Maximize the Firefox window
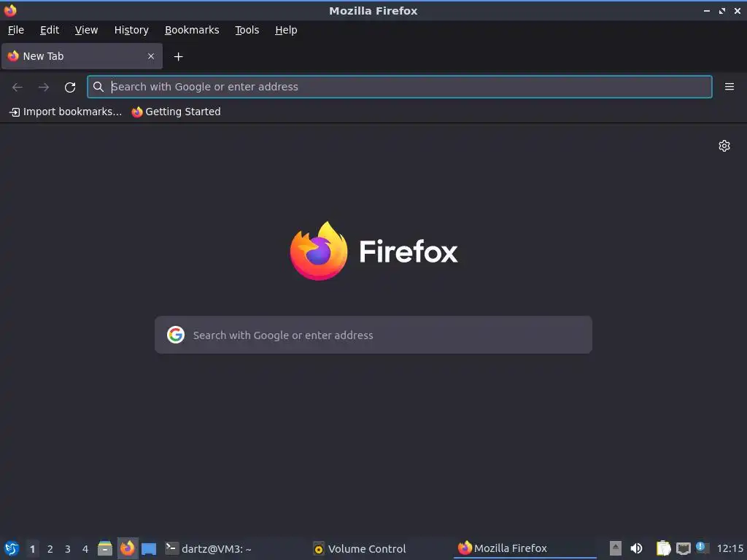747x560 pixels. 722,10
